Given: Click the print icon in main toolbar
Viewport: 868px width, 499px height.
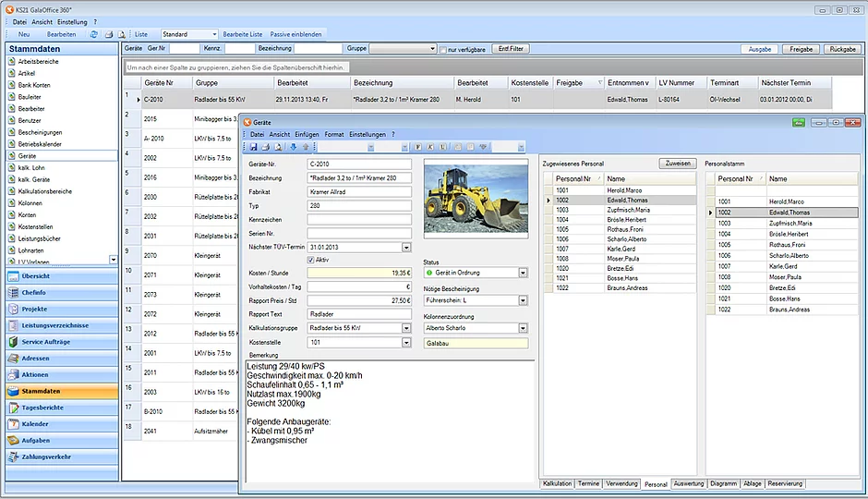Looking at the screenshot, I should (x=108, y=34).
